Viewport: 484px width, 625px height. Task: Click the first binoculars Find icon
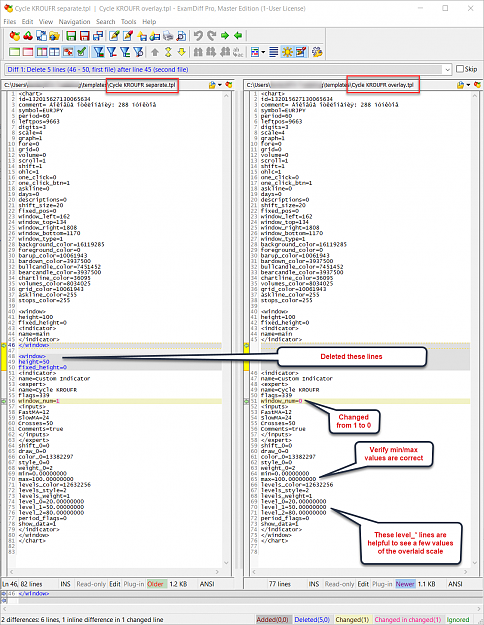[198, 52]
